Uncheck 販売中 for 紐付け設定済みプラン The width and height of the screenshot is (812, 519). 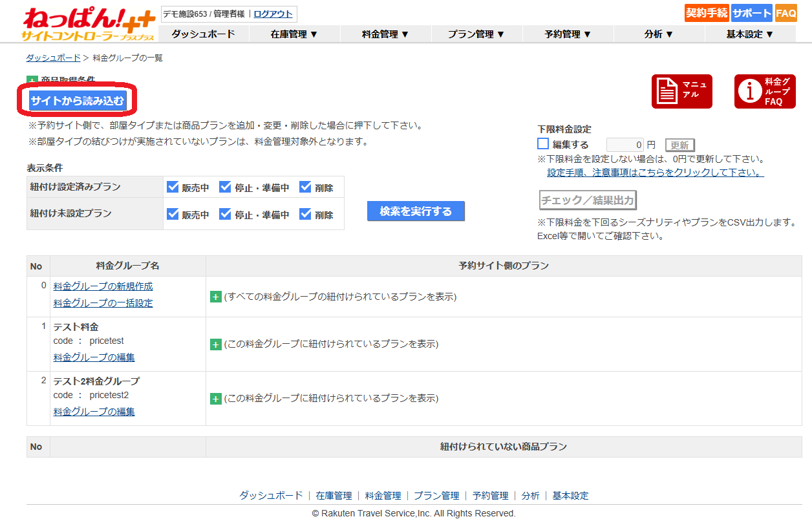click(173, 187)
